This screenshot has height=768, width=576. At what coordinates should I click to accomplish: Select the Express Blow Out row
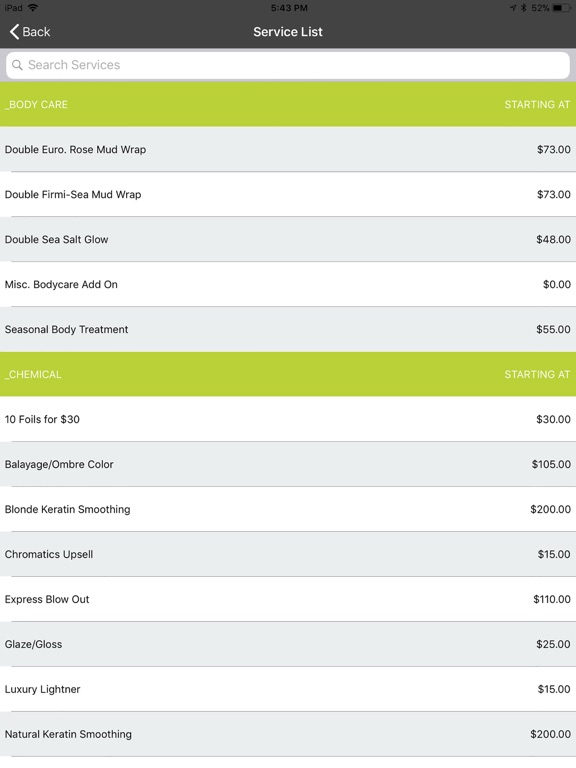288,600
